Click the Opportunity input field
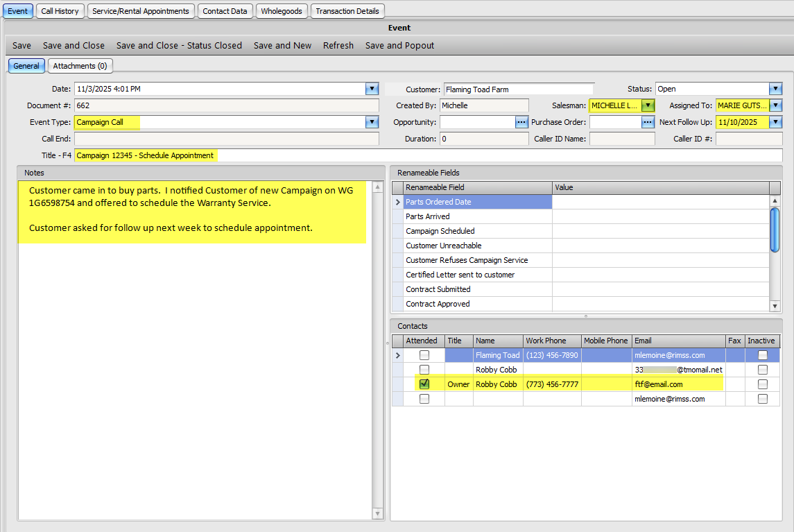This screenshot has height=532, width=794. tap(478, 122)
